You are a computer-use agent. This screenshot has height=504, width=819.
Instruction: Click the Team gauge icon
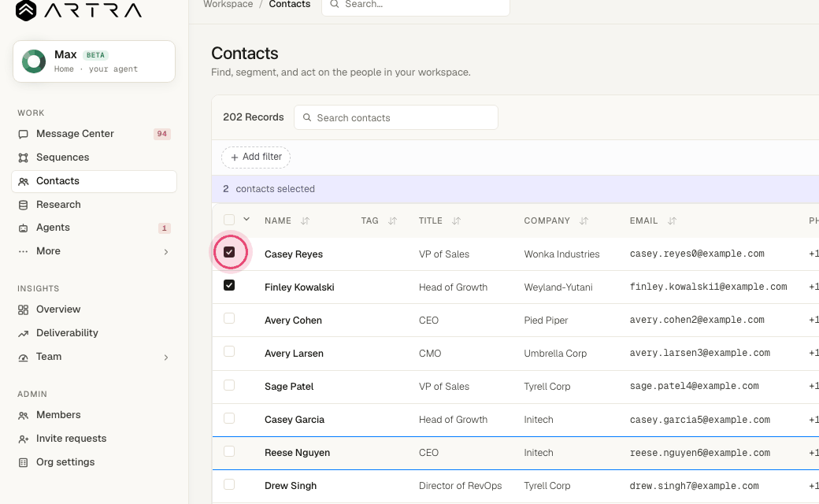tap(23, 358)
